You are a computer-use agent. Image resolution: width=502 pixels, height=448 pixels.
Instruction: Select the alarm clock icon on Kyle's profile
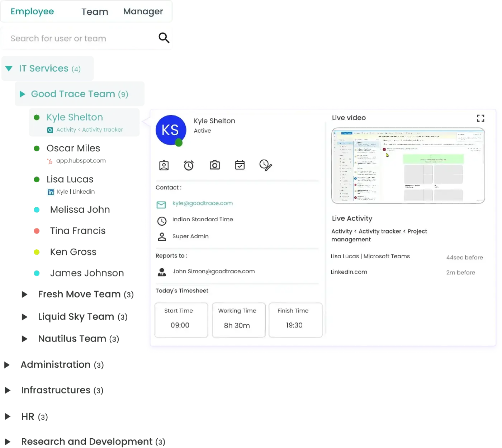pos(189,165)
